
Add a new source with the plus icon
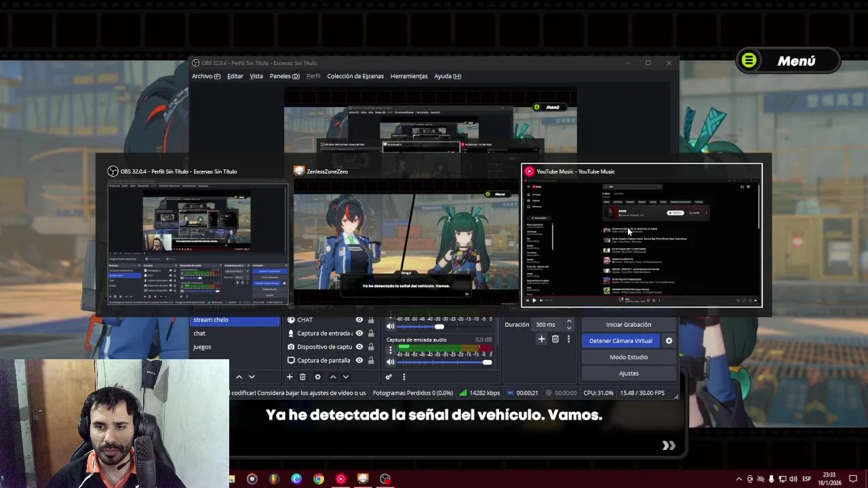pyautogui.click(x=290, y=377)
